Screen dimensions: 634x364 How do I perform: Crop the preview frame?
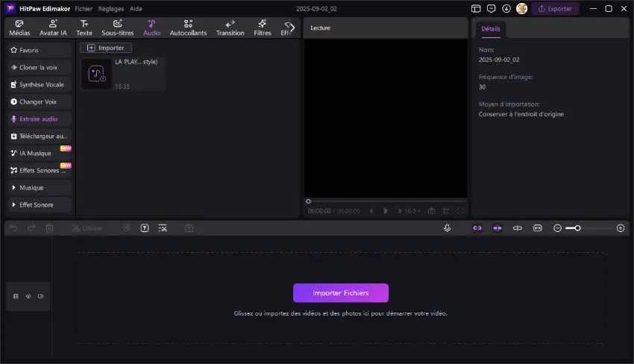pyautogui.click(x=445, y=210)
